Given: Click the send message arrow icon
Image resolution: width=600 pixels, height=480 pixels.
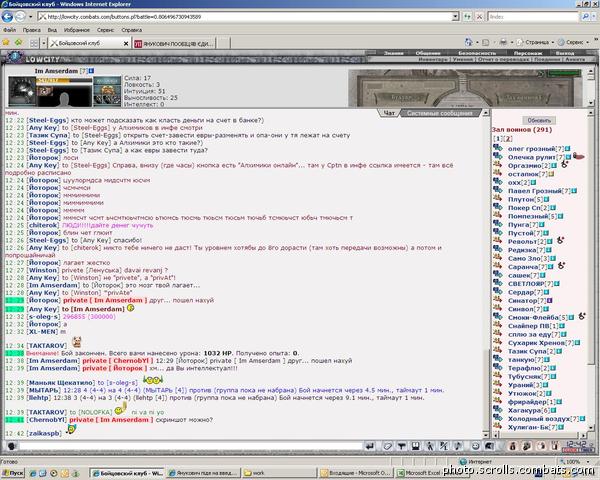Looking at the screenshot, I should coord(370,446).
